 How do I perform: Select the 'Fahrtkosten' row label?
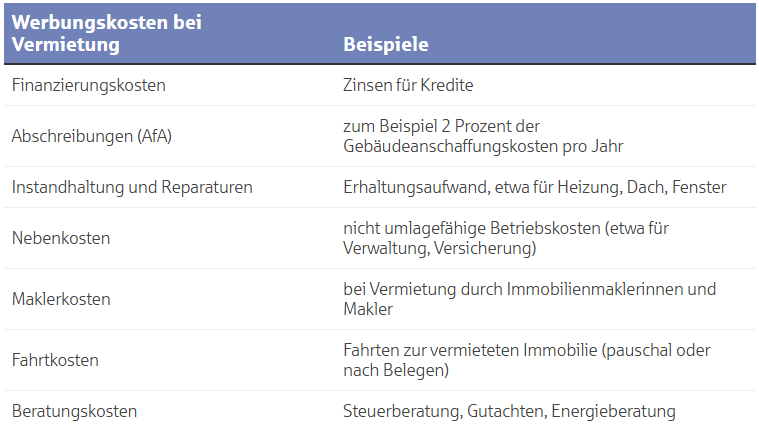click(x=55, y=360)
